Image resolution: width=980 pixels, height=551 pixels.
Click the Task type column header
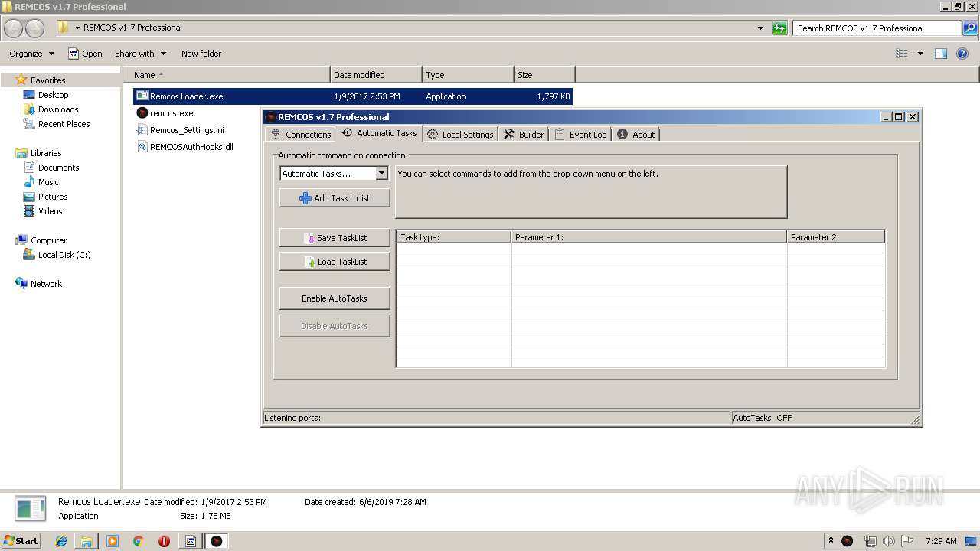453,237
